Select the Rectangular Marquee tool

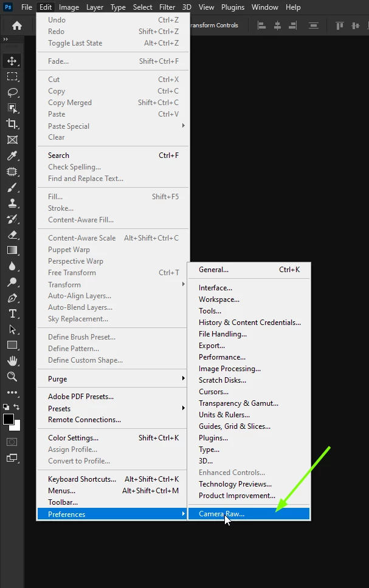point(12,77)
